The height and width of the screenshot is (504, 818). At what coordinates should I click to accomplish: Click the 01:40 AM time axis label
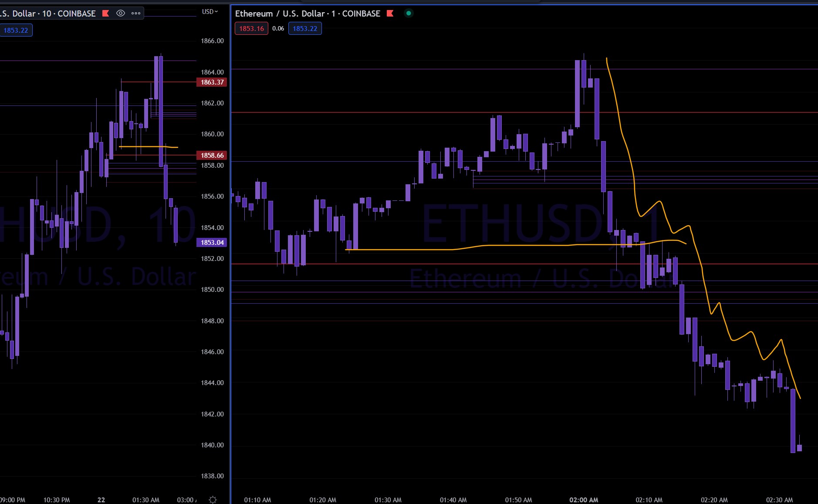point(453,500)
